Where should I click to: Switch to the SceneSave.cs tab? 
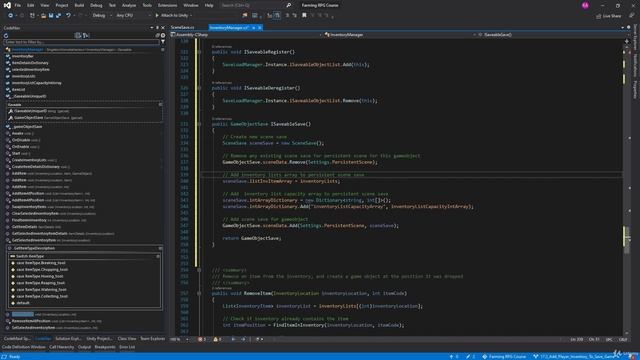182,28
